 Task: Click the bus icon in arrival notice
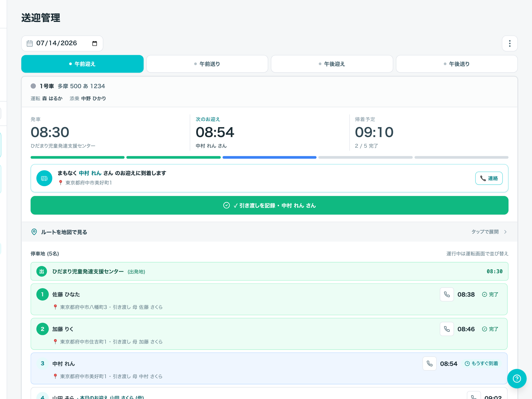tap(44, 178)
